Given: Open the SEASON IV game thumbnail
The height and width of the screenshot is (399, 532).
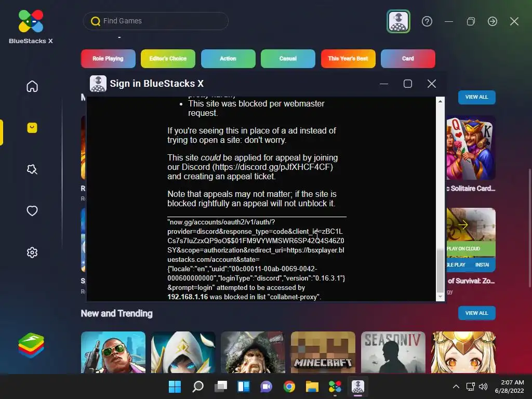Looking at the screenshot, I should click(x=393, y=353).
